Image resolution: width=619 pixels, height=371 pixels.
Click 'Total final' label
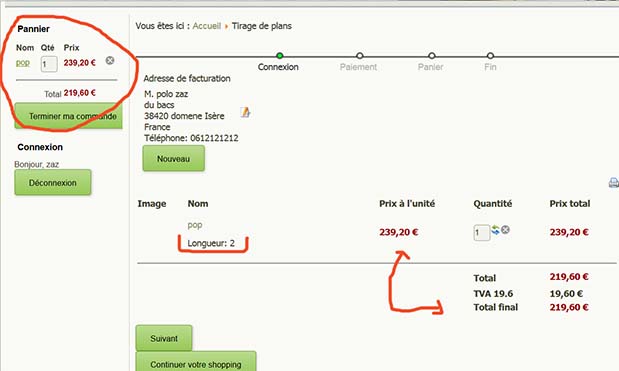pyautogui.click(x=496, y=307)
